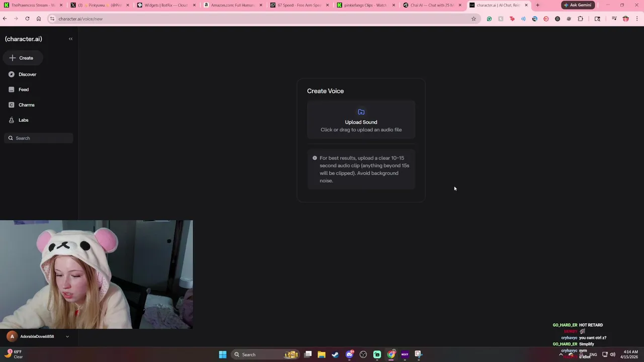
Task: Open clock showing 4:14 AM
Action: coord(630,354)
